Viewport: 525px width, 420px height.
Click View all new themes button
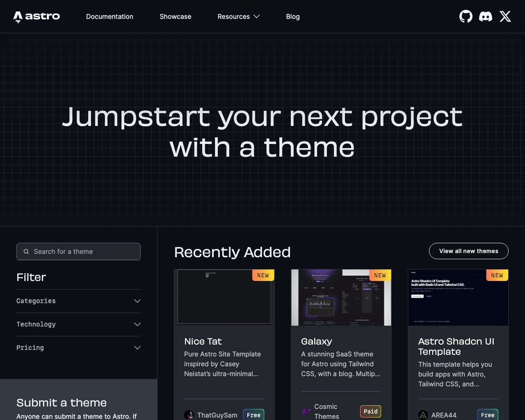(469, 251)
